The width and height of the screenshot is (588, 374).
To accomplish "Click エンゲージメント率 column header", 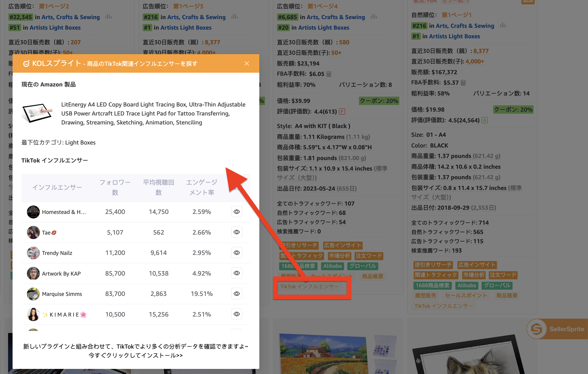I will pyautogui.click(x=202, y=187).
